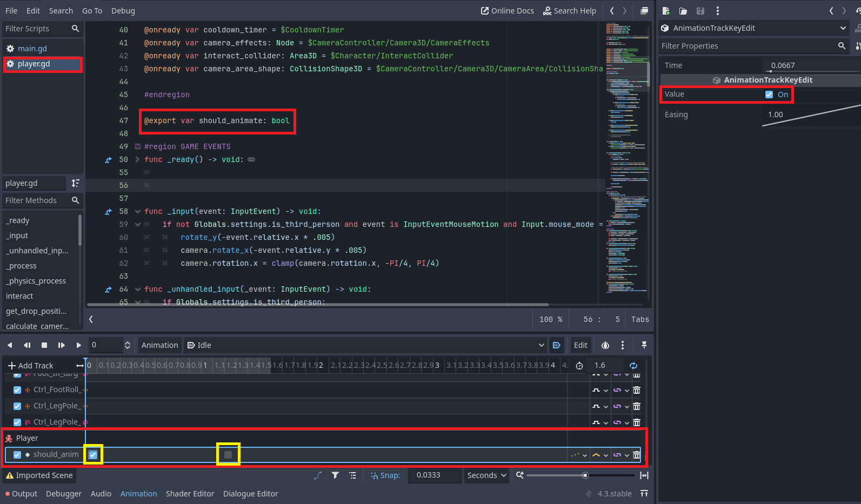Change should_anim interpolation mode
Viewport: 861px width, 504px height.
600,455
